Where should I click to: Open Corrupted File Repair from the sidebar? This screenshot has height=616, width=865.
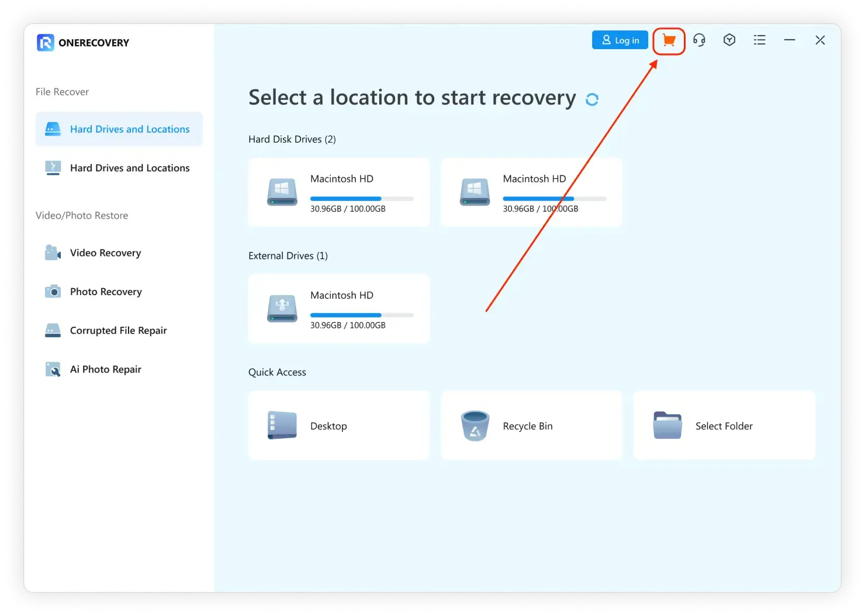118,330
